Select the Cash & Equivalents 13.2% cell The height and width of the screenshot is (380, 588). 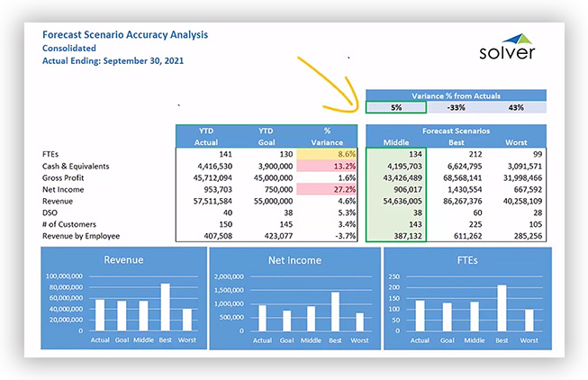tap(326, 166)
